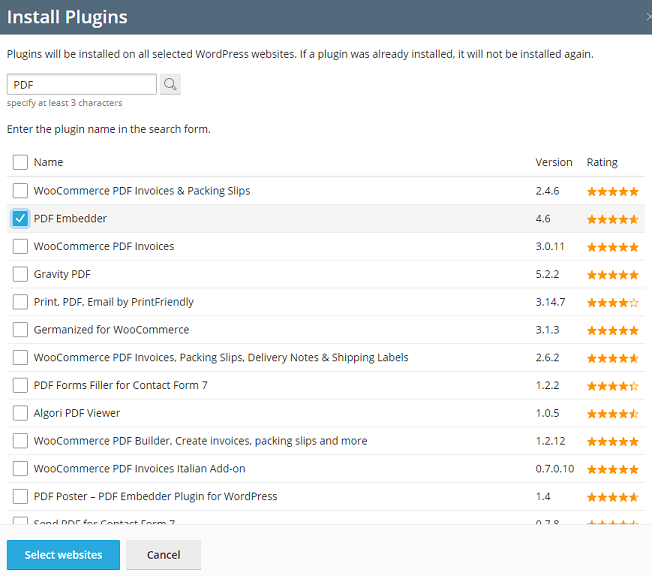Click the Gravity PDF star rating
652x576 pixels.
point(612,275)
